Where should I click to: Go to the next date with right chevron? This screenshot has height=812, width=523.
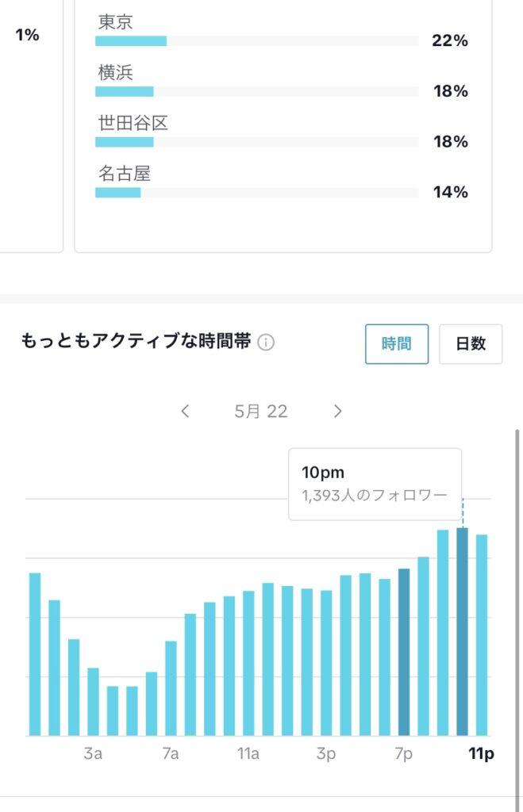tap(337, 411)
